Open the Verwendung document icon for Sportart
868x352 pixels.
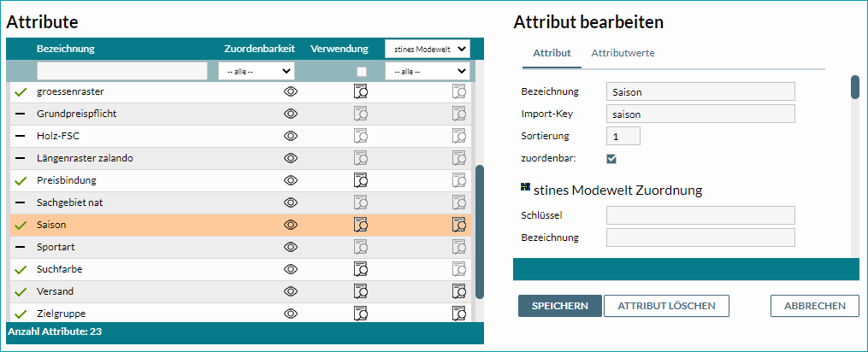pos(361,246)
